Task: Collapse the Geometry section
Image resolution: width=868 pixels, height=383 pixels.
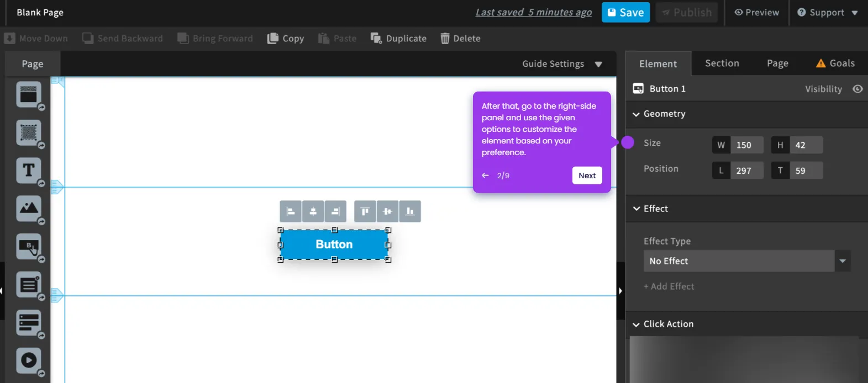Action: click(x=659, y=114)
